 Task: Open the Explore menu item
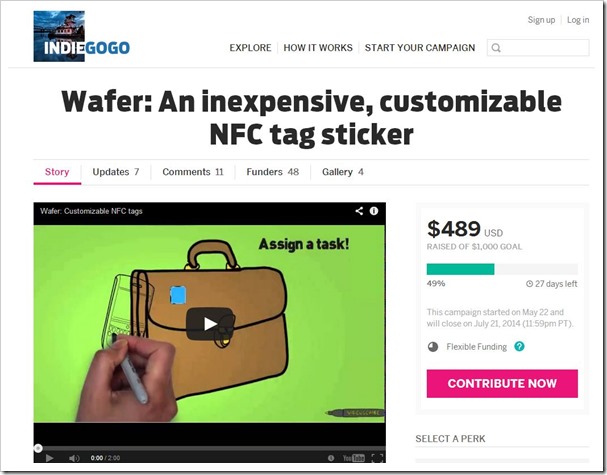click(x=250, y=48)
